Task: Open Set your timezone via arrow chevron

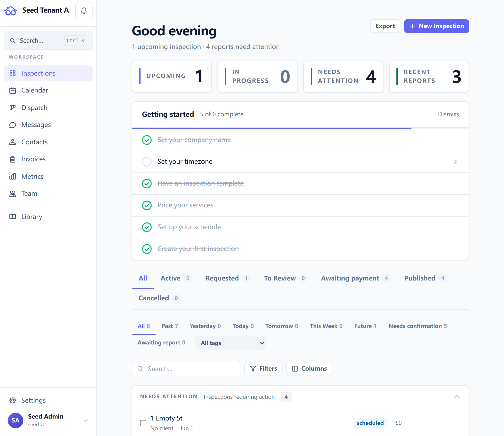Action: [455, 162]
